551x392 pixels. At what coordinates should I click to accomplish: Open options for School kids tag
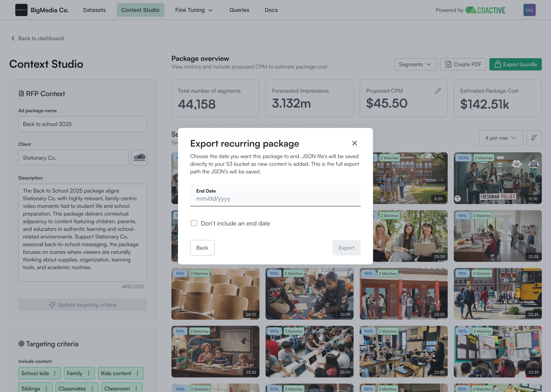click(55, 373)
